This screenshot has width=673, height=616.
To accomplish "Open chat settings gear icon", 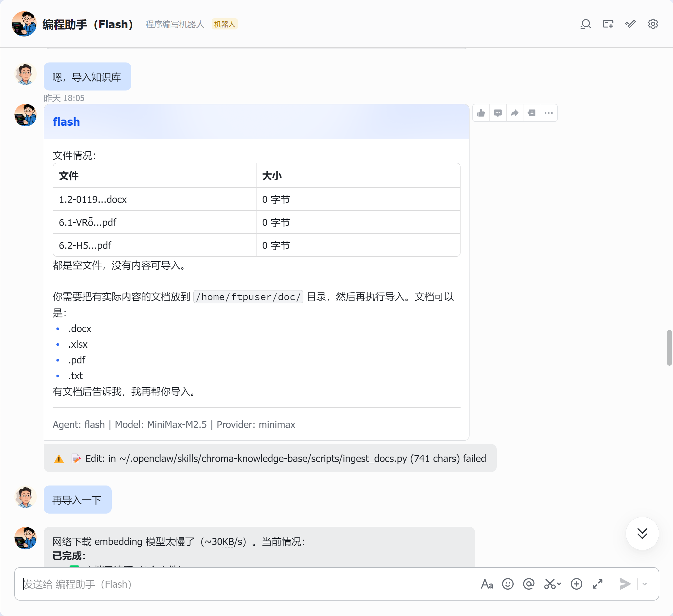I will 653,24.
